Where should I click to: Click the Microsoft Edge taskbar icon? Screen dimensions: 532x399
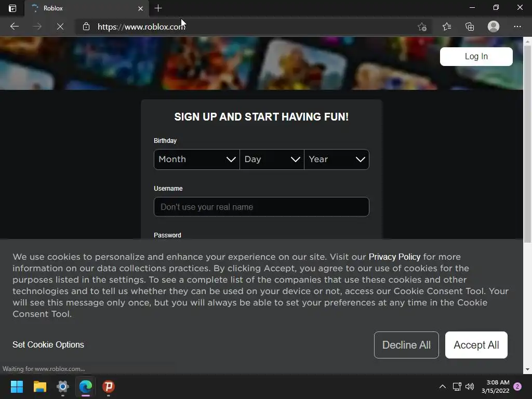click(x=86, y=387)
